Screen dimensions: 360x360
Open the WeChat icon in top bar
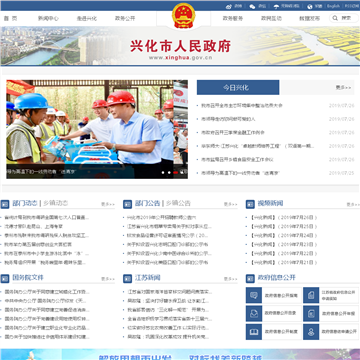click(252, 6)
